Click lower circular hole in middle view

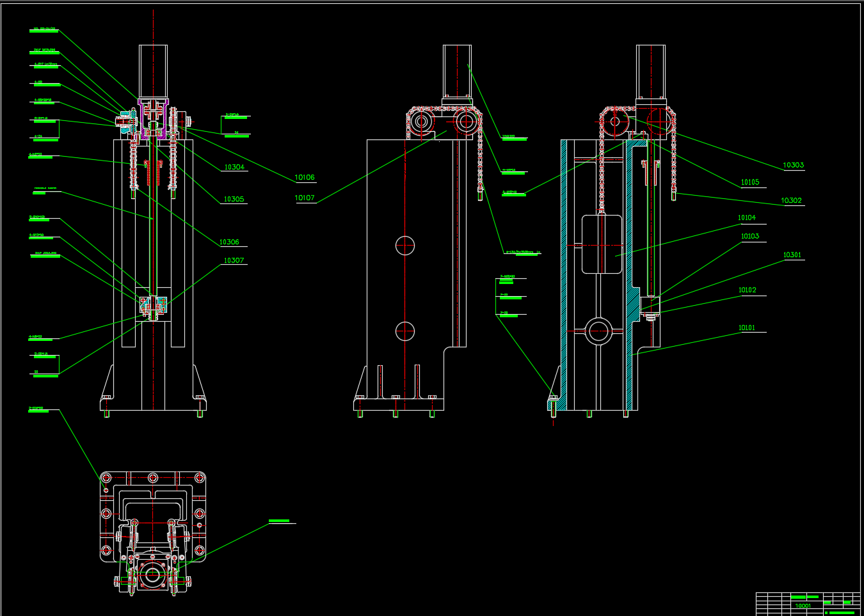pos(405,331)
